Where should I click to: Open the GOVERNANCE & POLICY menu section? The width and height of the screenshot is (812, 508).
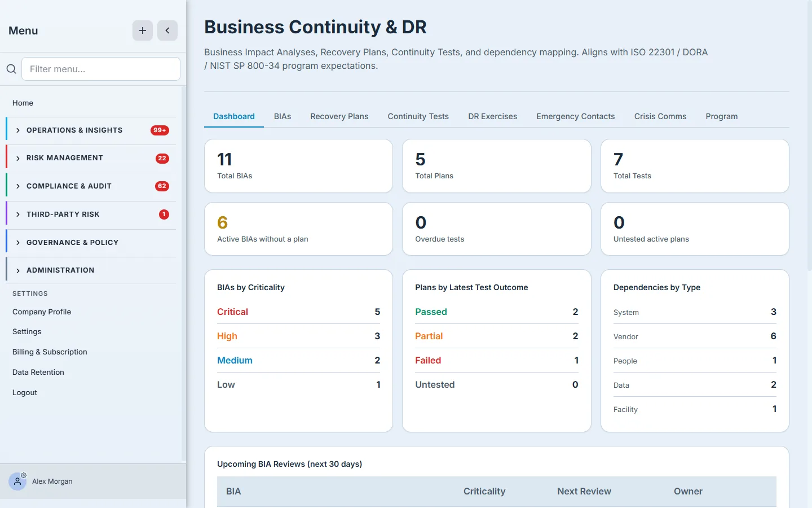[x=91, y=243]
